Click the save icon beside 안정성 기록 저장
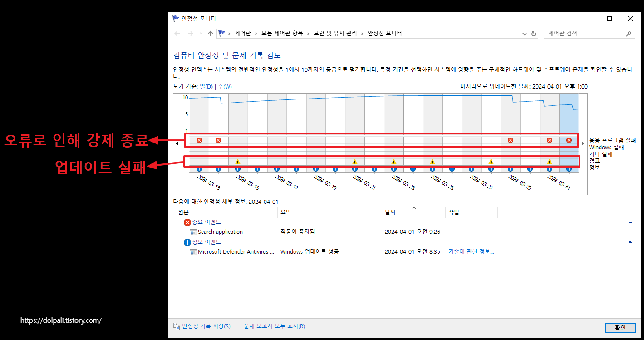Screen dimensions: 644x340 [176, 326]
